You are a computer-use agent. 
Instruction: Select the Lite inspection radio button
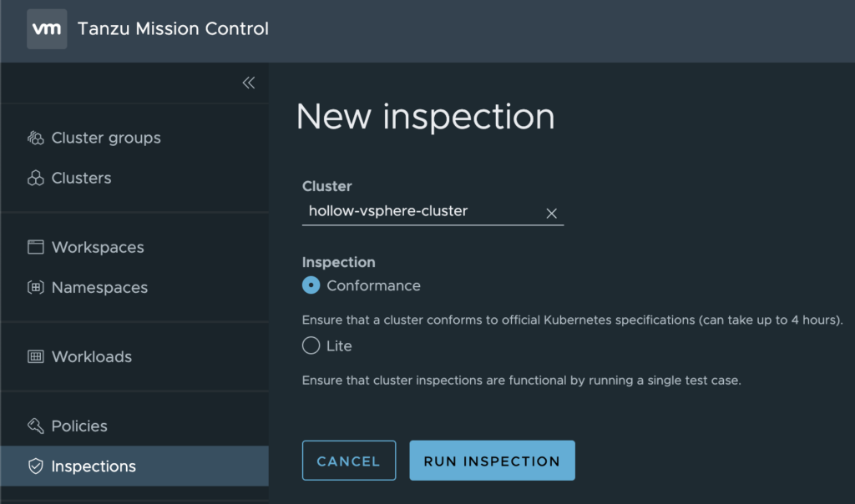(x=311, y=345)
